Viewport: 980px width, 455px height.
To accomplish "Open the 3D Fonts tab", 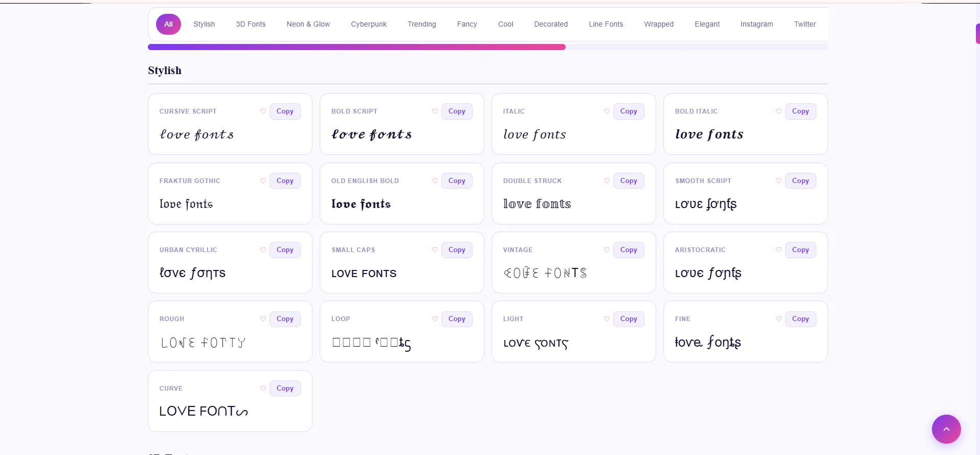I will 251,24.
